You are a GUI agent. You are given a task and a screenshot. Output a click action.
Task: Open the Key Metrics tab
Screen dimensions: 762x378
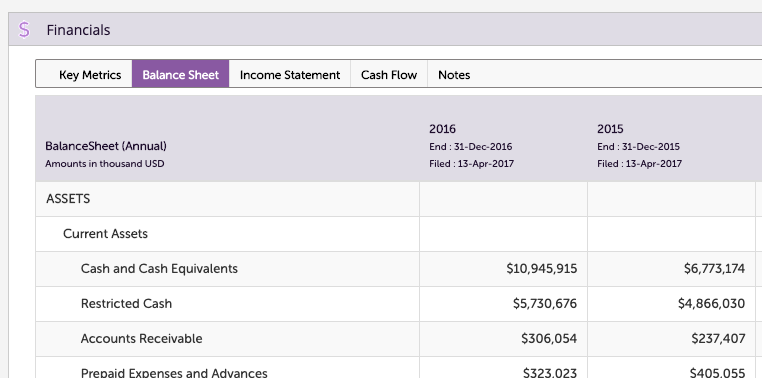[90, 75]
